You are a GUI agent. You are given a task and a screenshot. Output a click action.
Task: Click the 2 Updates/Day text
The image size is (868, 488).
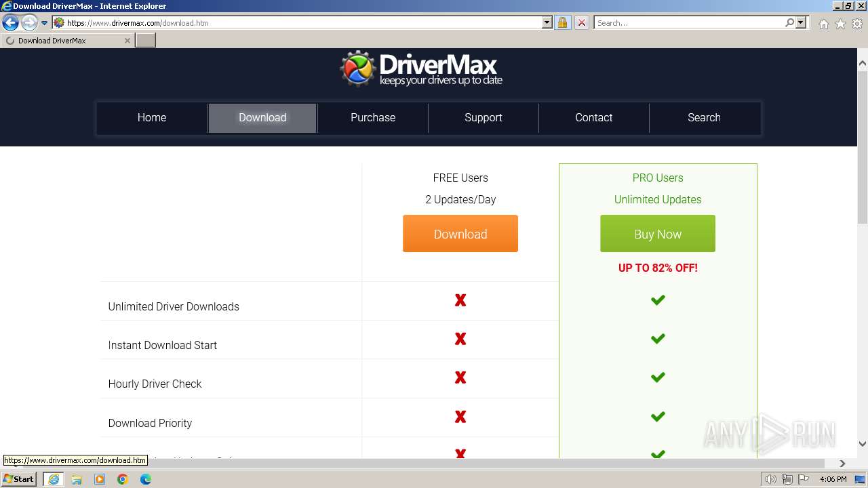point(460,199)
